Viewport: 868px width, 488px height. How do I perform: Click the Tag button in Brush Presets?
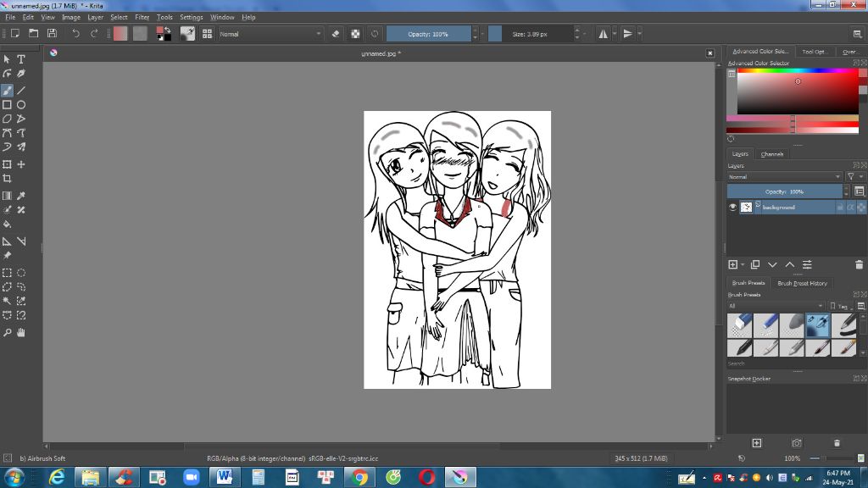(840, 306)
